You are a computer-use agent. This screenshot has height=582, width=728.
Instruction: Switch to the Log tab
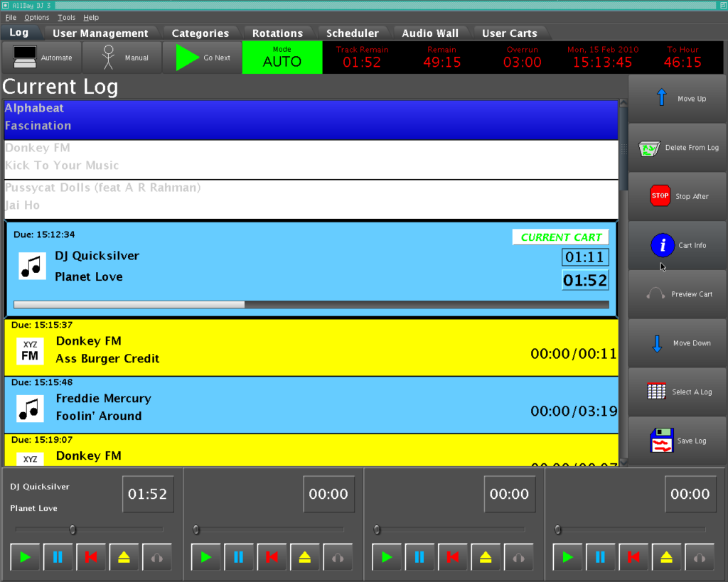coord(19,33)
